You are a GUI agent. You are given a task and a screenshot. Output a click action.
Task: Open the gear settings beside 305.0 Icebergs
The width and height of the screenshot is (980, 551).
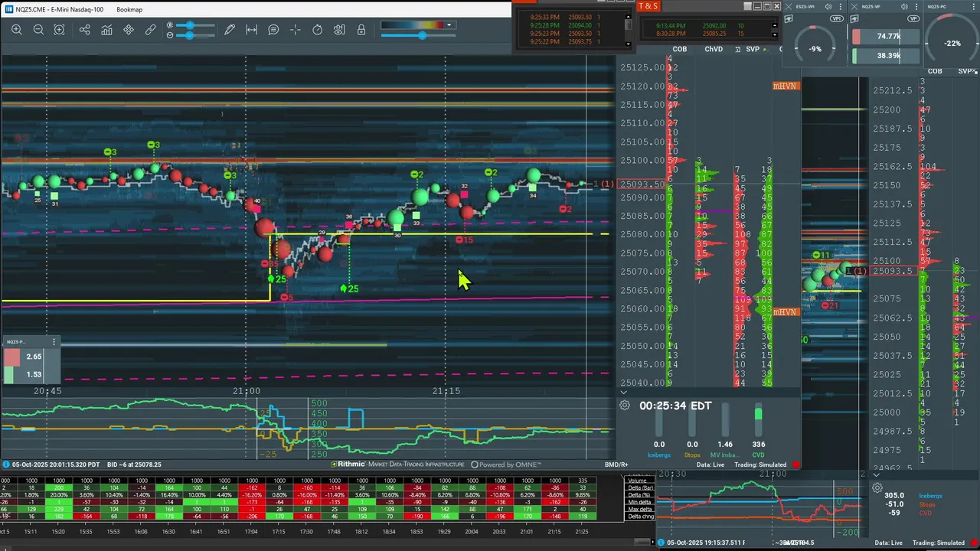click(877, 487)
